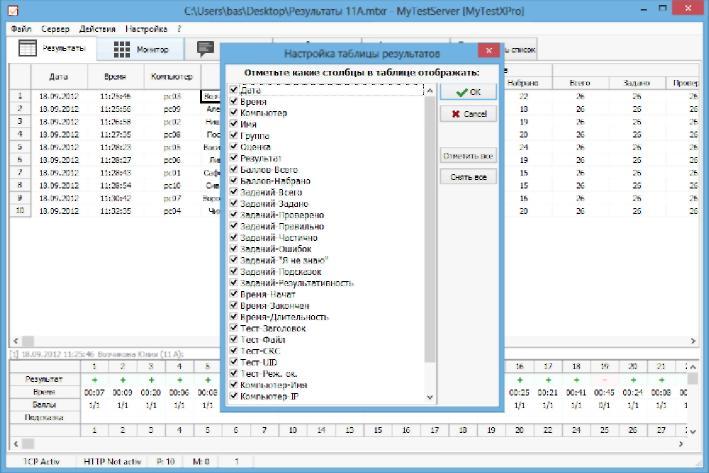Close the Настройка таблицы результатов dialog

point(488,51)
